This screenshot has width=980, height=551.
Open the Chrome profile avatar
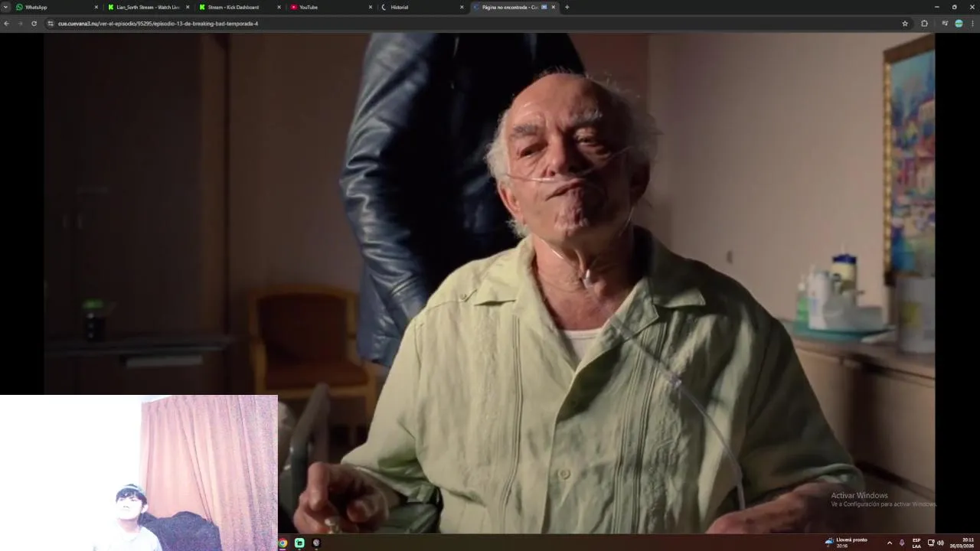pos(959,24)
